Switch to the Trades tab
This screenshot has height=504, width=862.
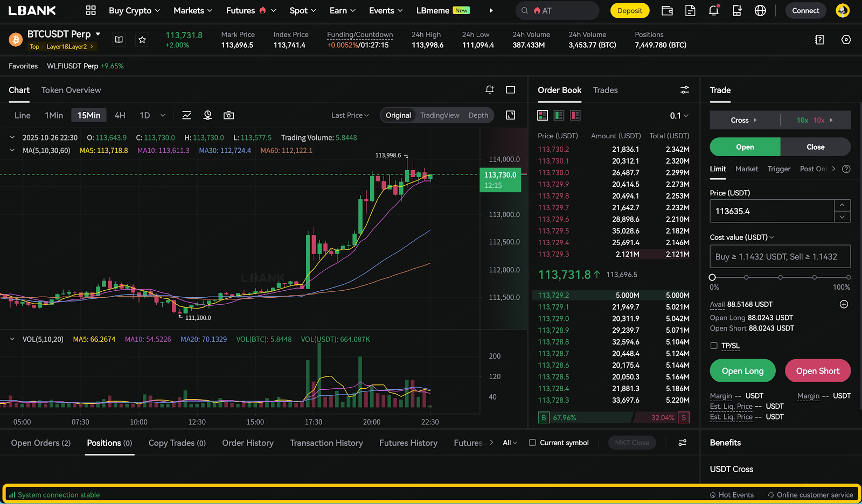pos(605,90)
